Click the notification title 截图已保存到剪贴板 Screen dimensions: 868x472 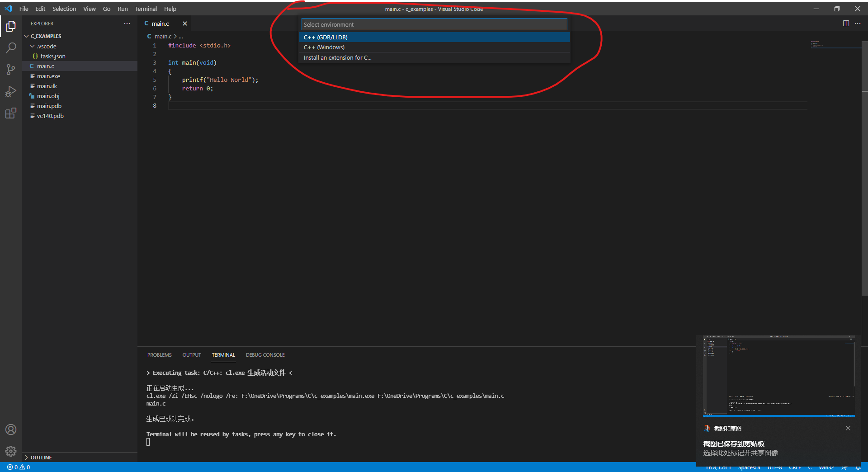(734, 444)
